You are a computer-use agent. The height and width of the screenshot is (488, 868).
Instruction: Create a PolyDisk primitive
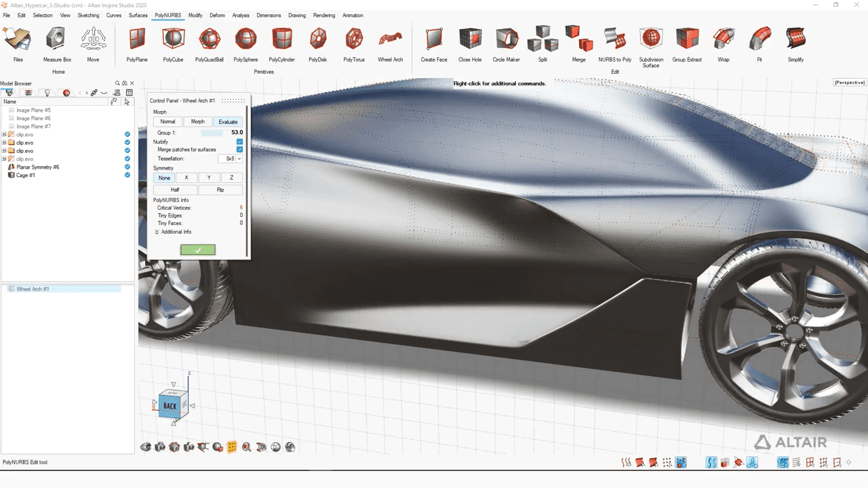pyautogui.click(x=317, y=45)
